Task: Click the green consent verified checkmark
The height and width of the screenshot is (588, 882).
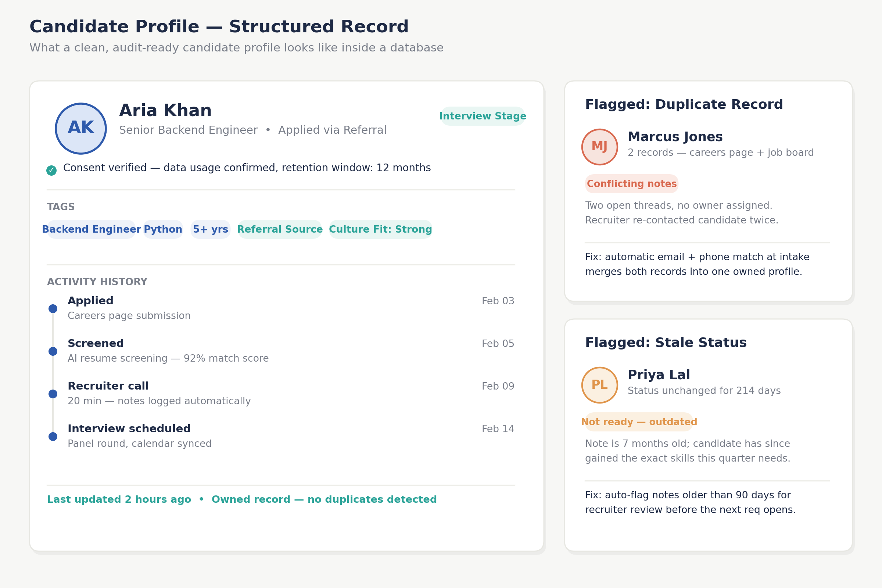Action: click(51, 171)
